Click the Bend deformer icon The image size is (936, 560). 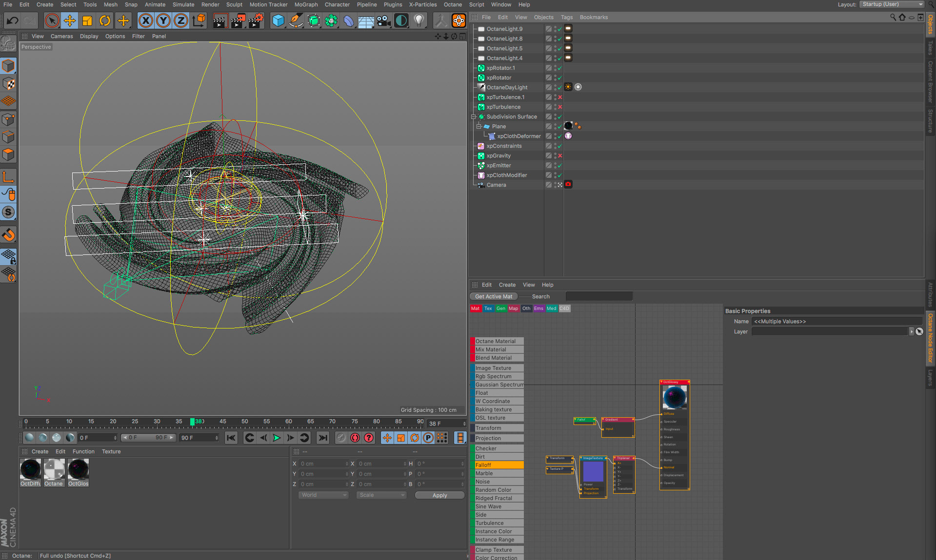point(349,20)
